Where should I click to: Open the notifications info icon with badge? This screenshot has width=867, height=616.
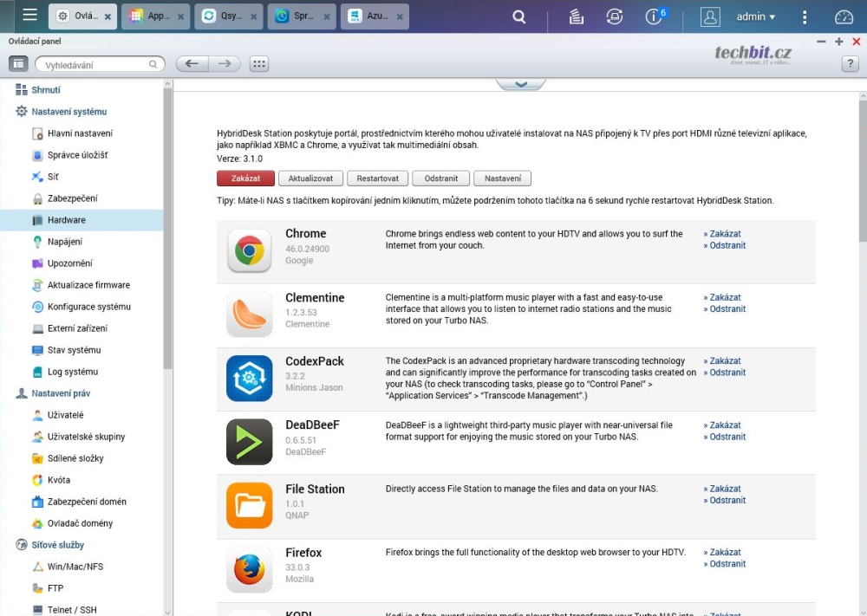[x=655, y=16]
